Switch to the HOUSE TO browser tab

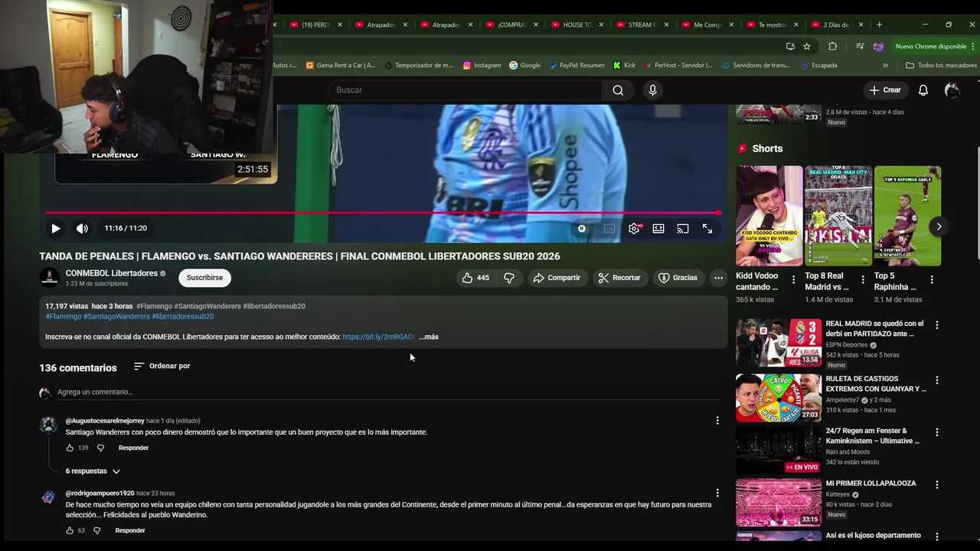(577, 24)
